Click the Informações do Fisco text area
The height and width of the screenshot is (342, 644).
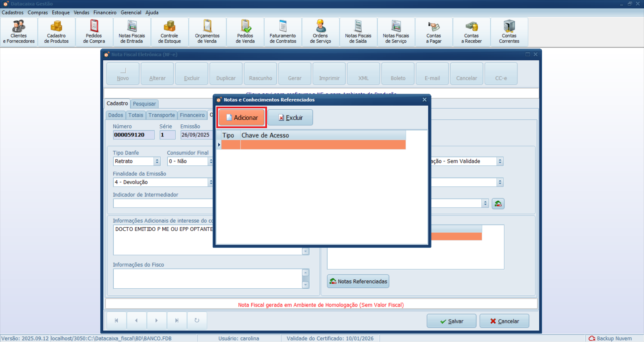[208, 279]
